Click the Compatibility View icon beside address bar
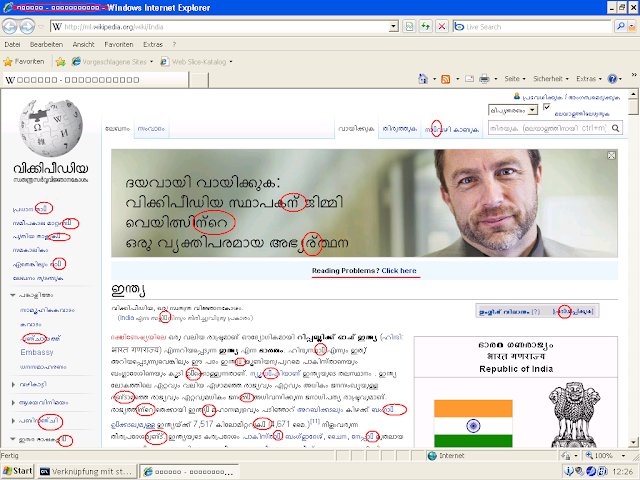The height and width of the screenshot is (480, 640). tap(409, 27)
